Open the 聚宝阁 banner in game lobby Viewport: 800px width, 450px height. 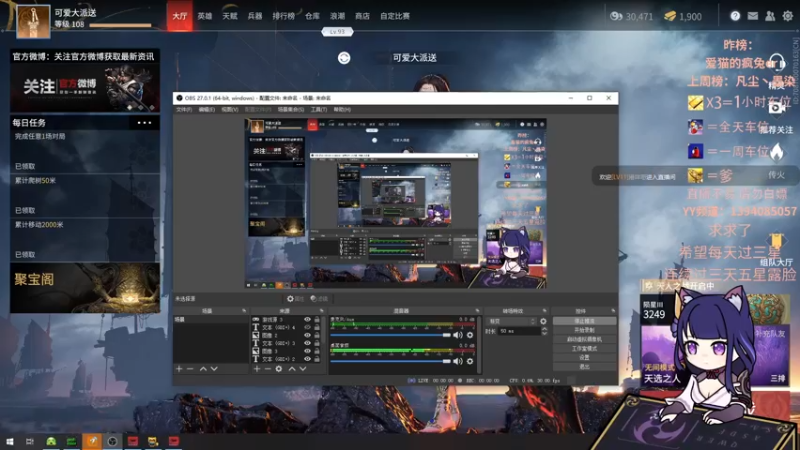(x=85, y=288)
